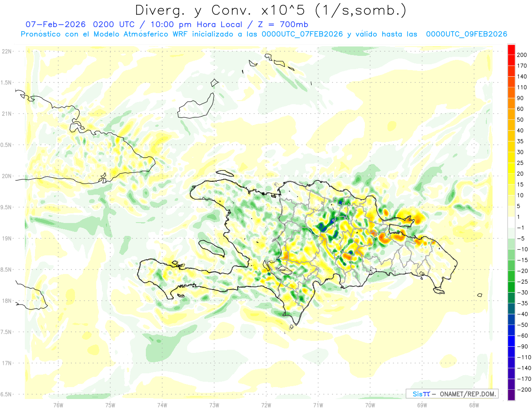Image resolution: width=532 pixels, height=411 pixels.
Task: Click the '68W' longitude label
Action: [x=473, y=405]
